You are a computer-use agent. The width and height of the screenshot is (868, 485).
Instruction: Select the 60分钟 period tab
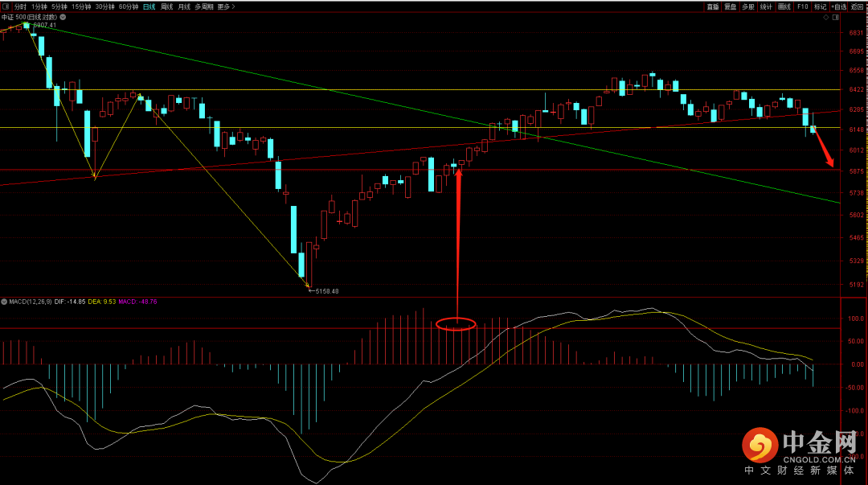[x=129, y=6]
